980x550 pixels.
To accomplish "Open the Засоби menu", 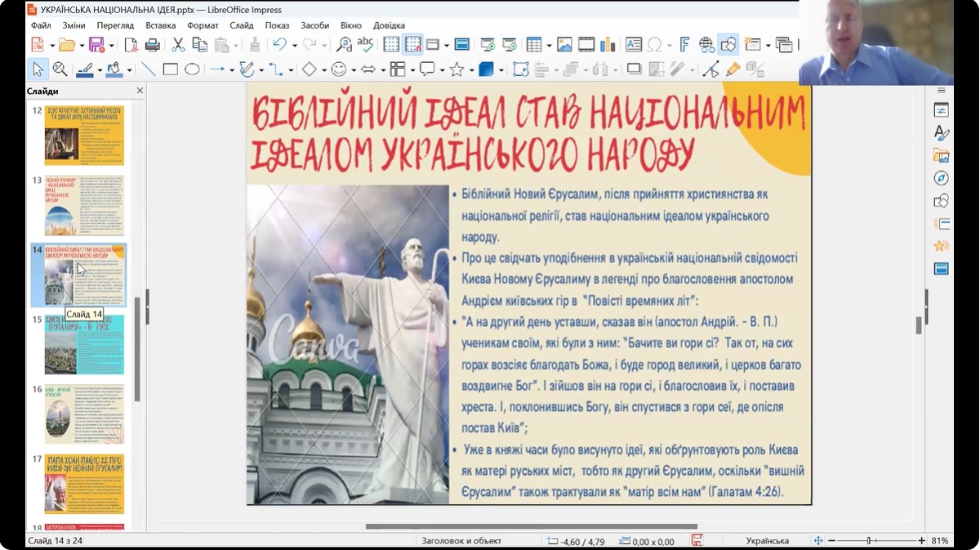I will 315,25.
